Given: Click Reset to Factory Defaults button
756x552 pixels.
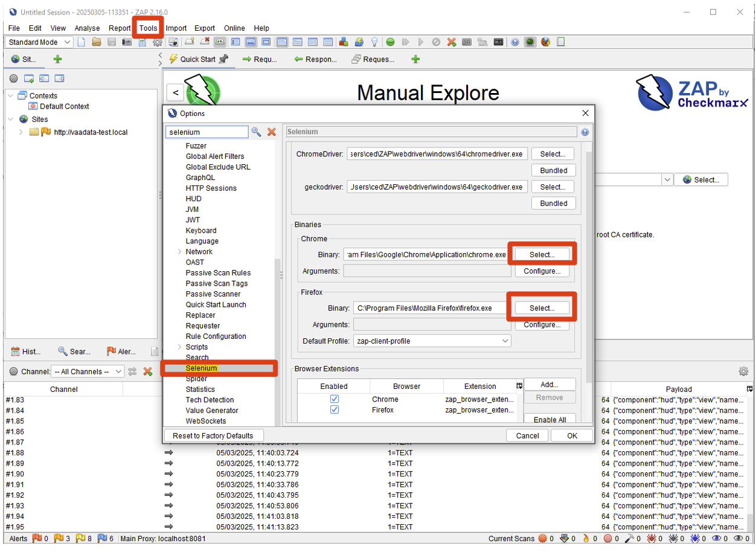Looking at the screenshot, I should tap(213, 435).
